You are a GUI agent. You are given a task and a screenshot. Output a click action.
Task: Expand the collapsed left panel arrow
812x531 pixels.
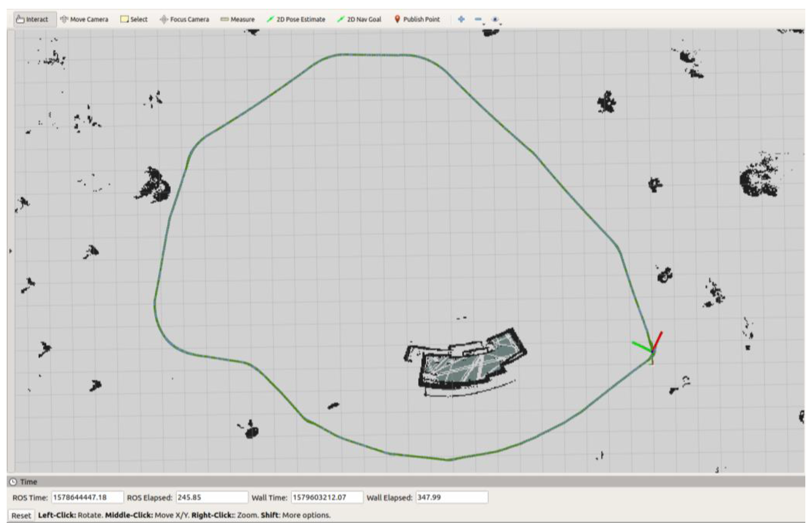tap(10, 251)
